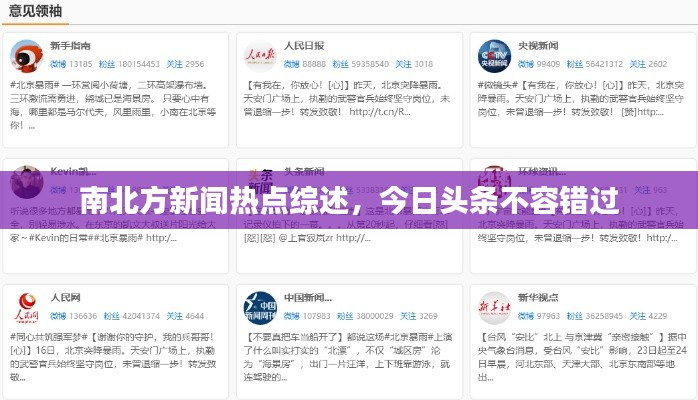Viewport: 698px width, 400px height.
Task: View 央视新闻 following 2602
Action: pyautogui.click(x=649, y=64)
